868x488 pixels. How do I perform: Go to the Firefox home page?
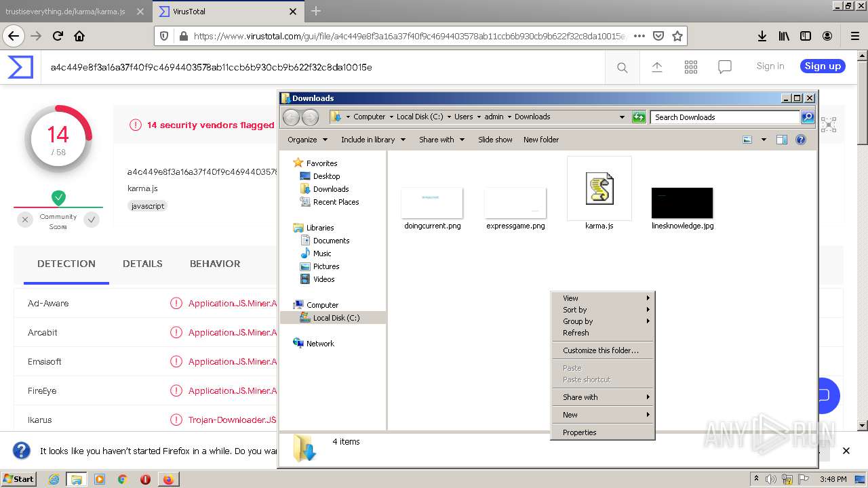(x=79, y=36)
